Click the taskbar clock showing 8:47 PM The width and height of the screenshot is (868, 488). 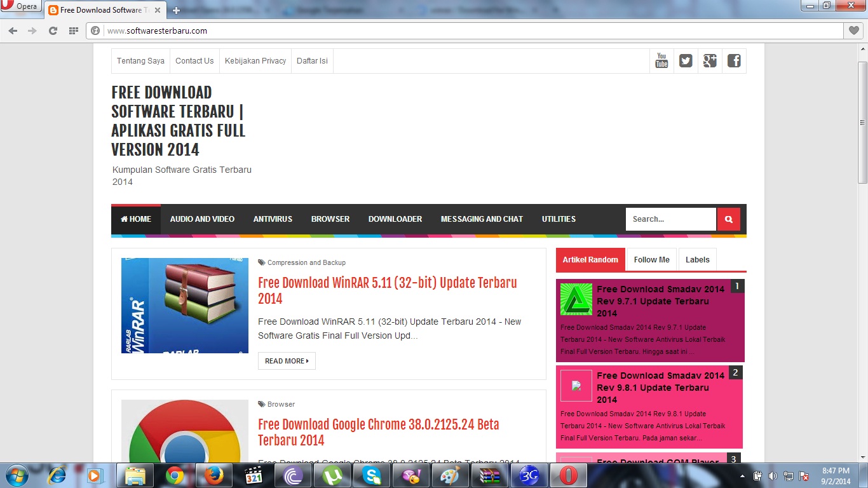click(x=836, y=476)
